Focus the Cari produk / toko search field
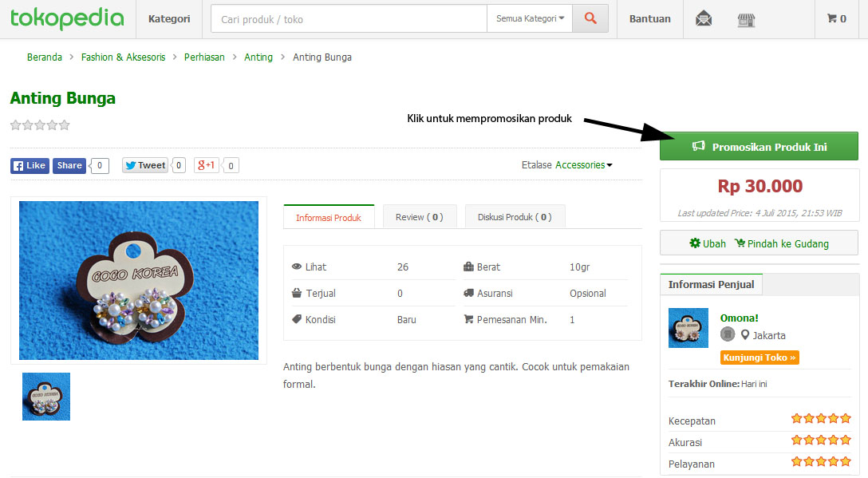Viewport: 868px width, 478px height. click(x=349, y=19)
